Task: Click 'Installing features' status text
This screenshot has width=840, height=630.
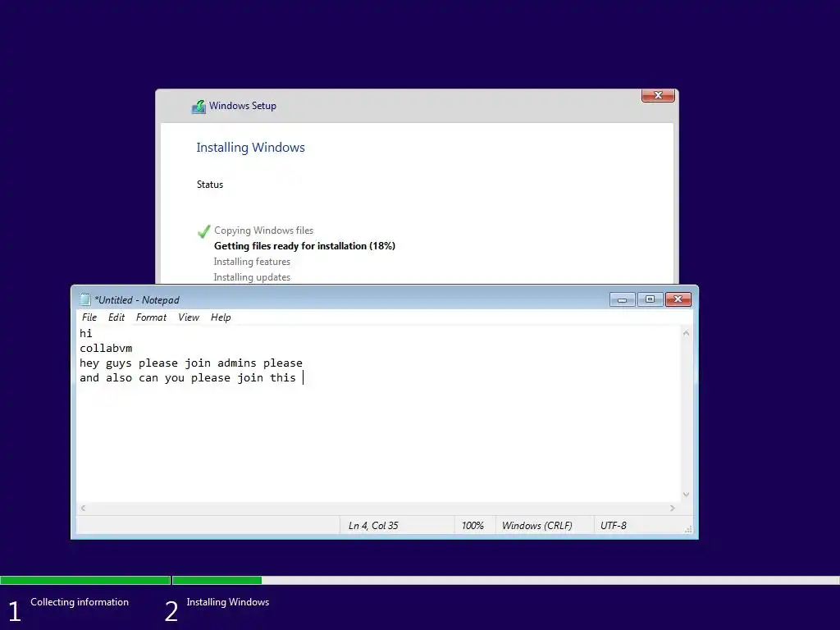Action: (252, 262)
